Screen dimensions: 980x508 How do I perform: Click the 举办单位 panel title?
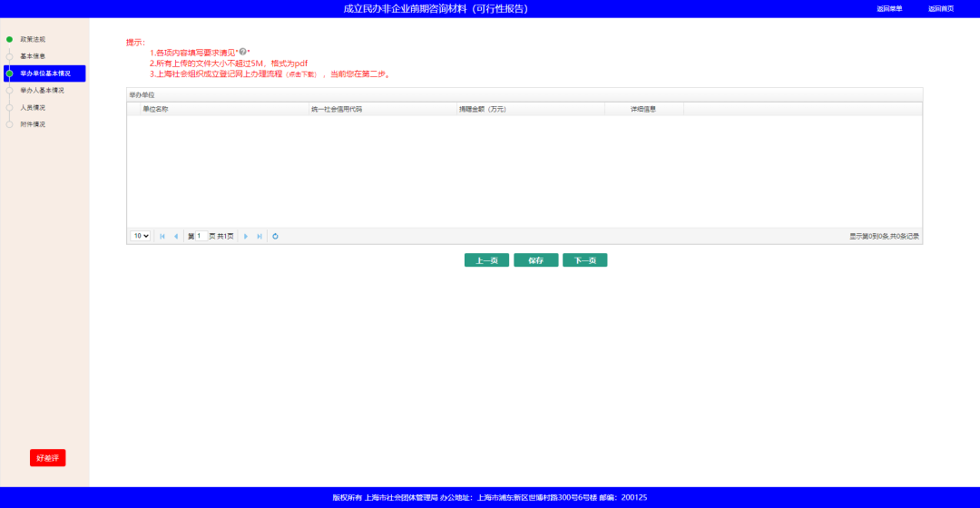tap(142, 95)
